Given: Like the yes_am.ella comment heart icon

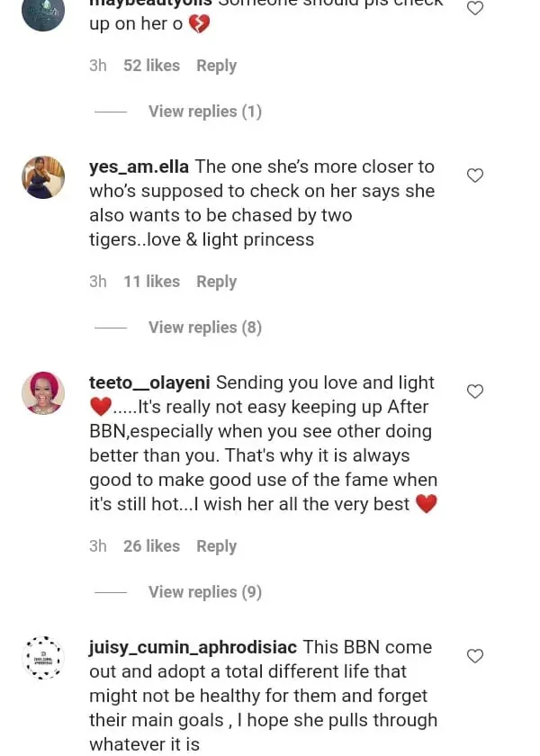Looking at the screenshot, I should pyautogui.click(x=475, y=175).
